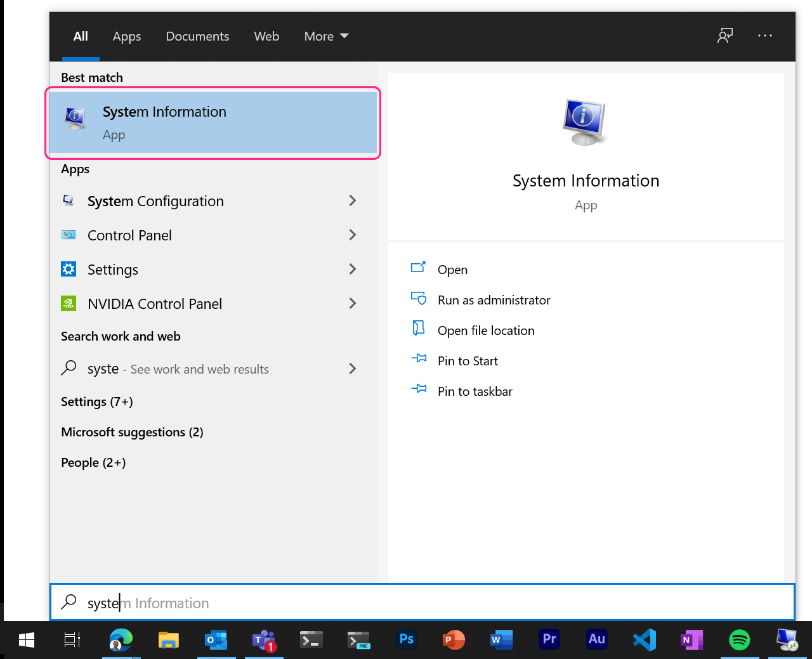The width and height of the screenshot is (812, 659).
Task: Open Spotify from the taskbar
Action: pos(739,640)
